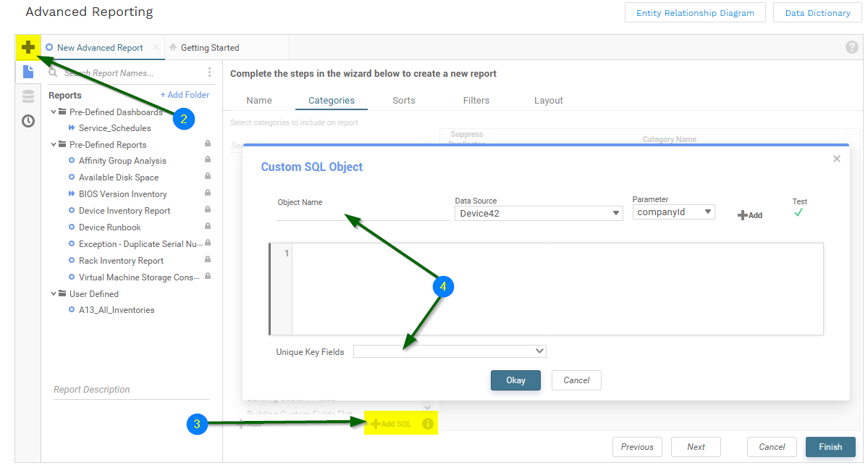Click the down arrow on the category list scrollbar
Screen dimensions: 868x468
click(427, 407)
